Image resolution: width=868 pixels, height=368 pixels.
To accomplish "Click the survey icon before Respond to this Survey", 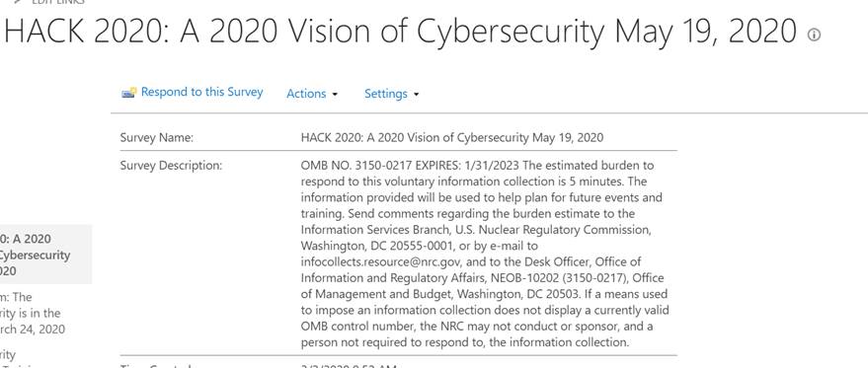I will pyautogui.click(x=129, y=93).
